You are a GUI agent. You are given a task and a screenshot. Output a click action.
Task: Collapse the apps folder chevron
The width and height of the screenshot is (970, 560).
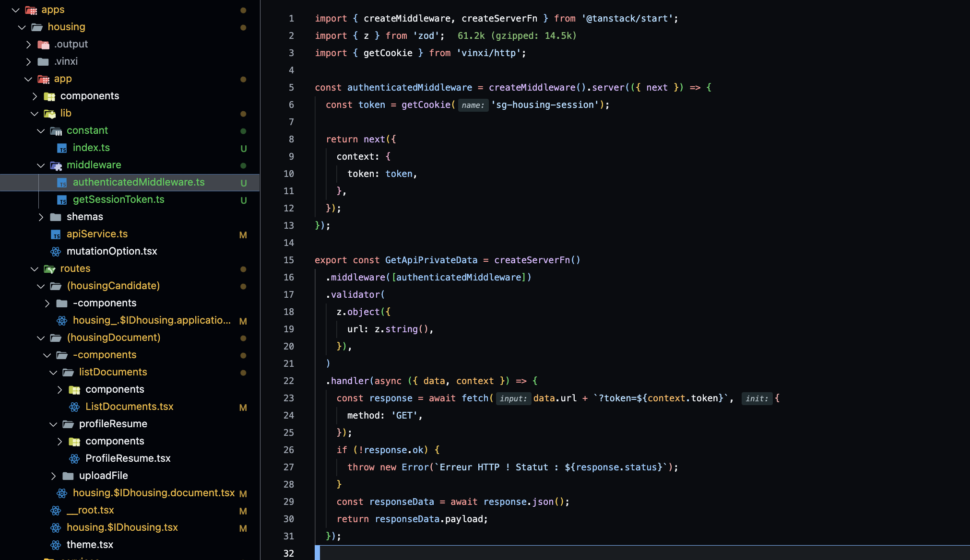tap(16, 10)
